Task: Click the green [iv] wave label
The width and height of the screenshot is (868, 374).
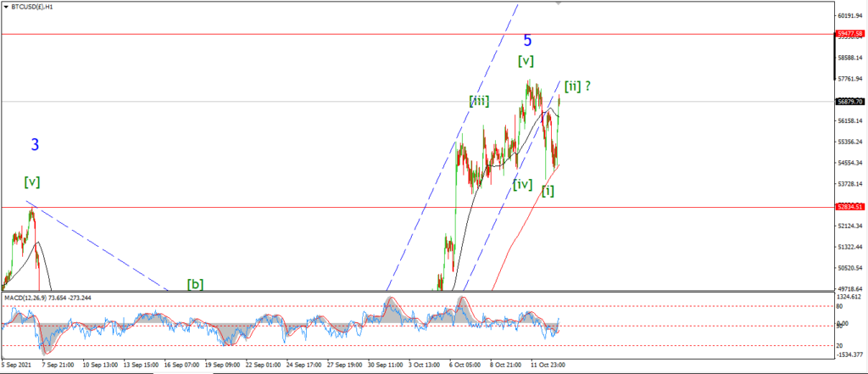Action: tap(522, 185)
